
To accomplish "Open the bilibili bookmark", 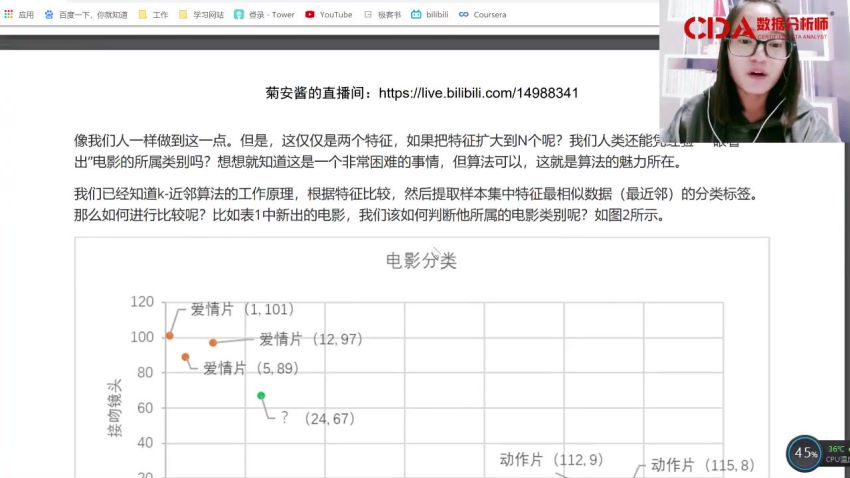I will (431, 15).
